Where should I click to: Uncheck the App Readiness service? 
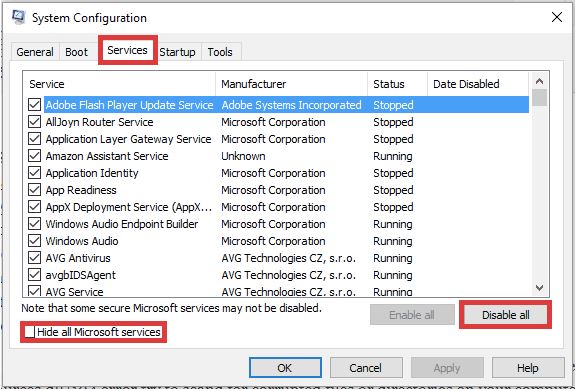35,190
